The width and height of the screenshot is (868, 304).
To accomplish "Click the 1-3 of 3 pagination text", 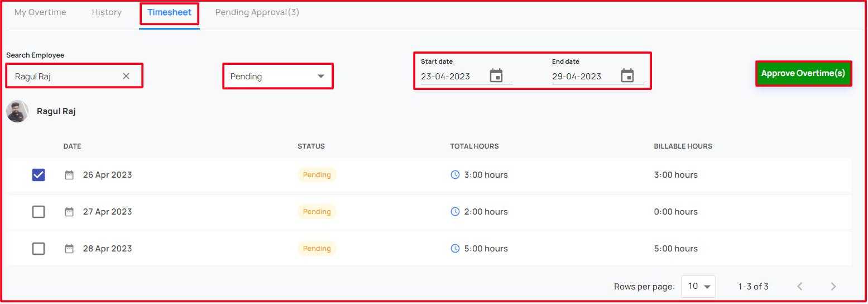I will coord(754,287).
